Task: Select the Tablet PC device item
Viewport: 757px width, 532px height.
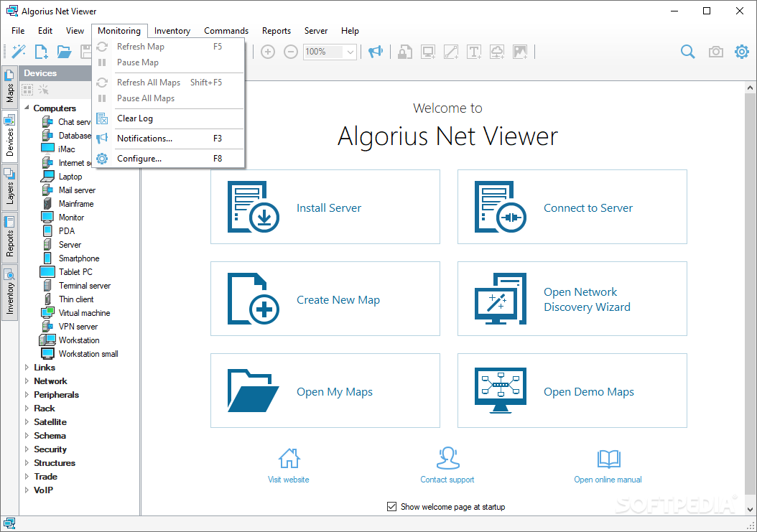Action: pyautogui.click(x=75, y=272)
